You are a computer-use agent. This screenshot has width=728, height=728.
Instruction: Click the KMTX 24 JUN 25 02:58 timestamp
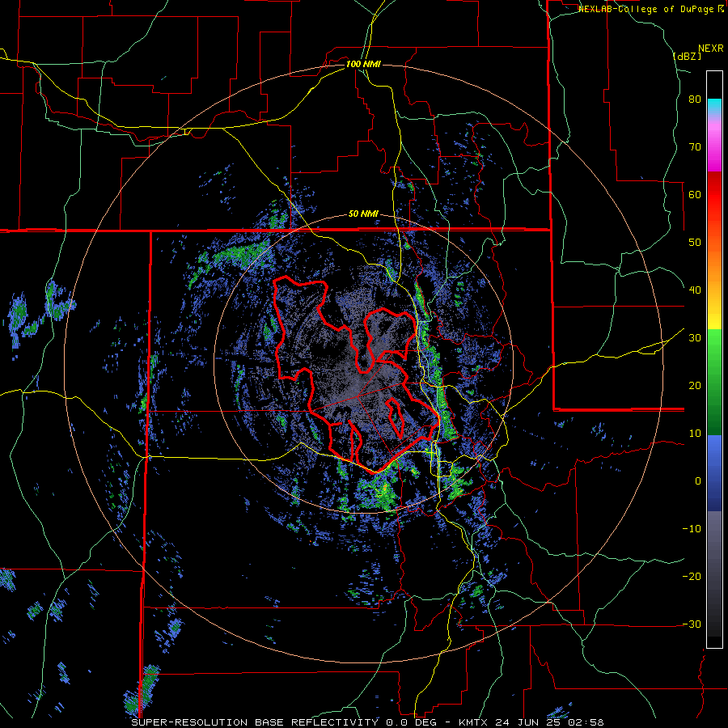click(x=531, y=722)
